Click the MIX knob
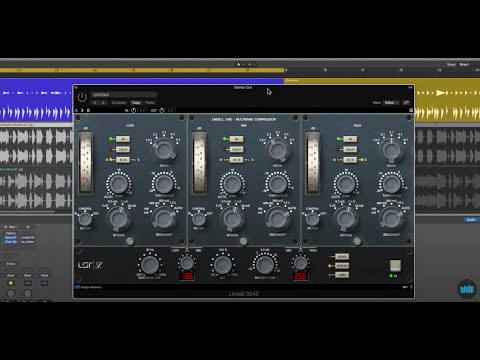Viewport: 480px width, 360px height. 222,265
